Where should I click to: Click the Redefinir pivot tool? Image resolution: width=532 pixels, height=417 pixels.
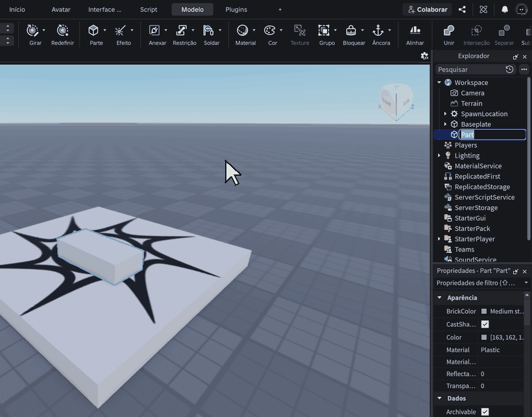(x=62, y=34)
